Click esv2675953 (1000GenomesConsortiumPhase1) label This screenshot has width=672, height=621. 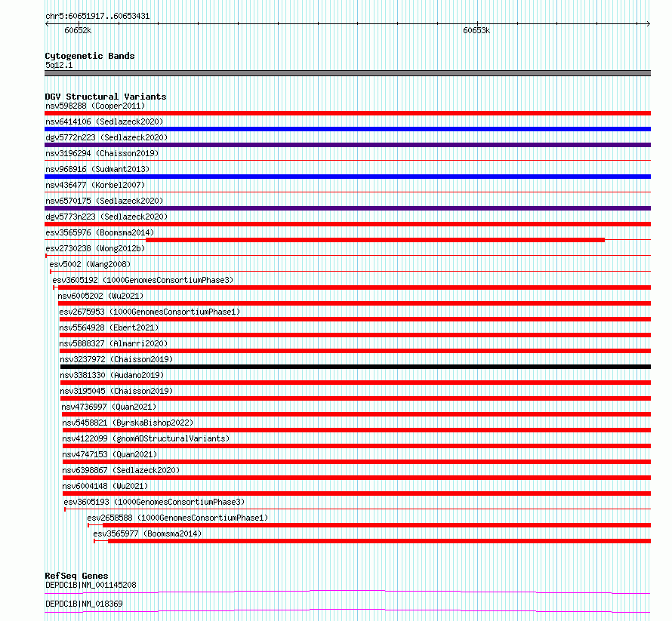point(150,312)
